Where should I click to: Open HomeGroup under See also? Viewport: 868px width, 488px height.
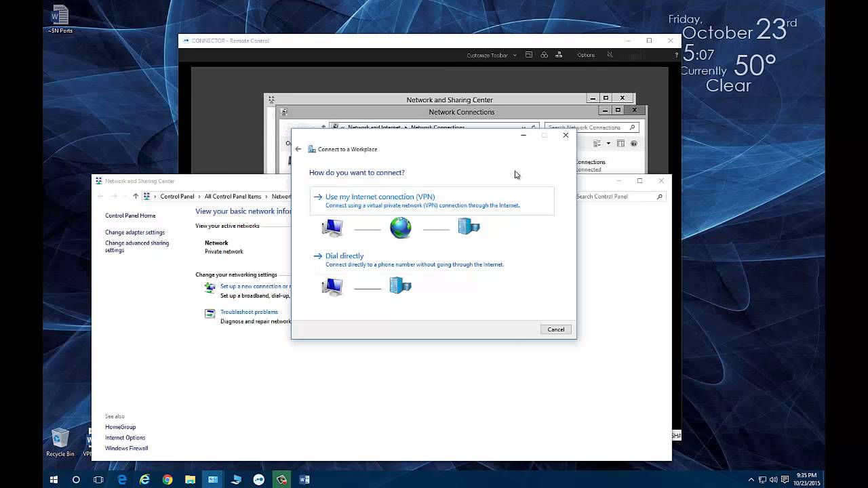tap(120, 427)
